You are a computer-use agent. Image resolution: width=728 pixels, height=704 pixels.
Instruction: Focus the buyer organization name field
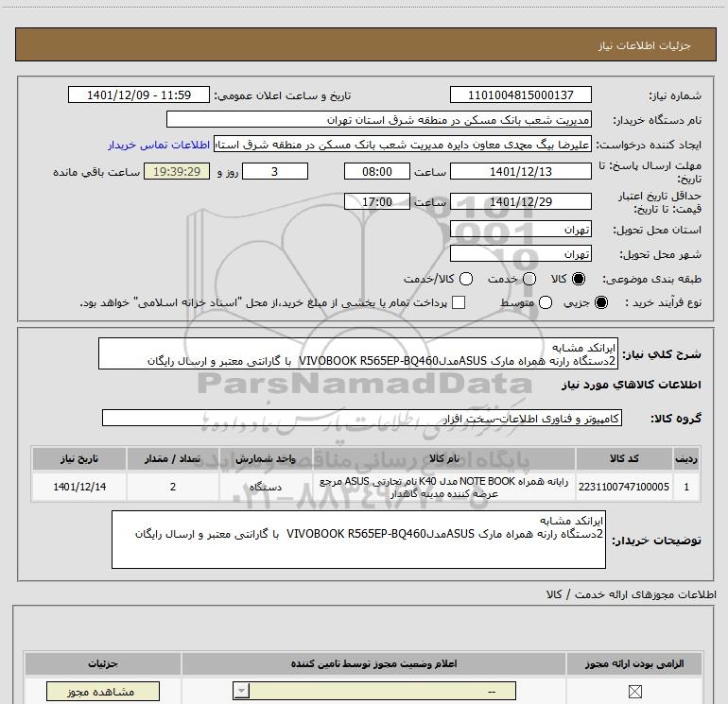(379, 120)
